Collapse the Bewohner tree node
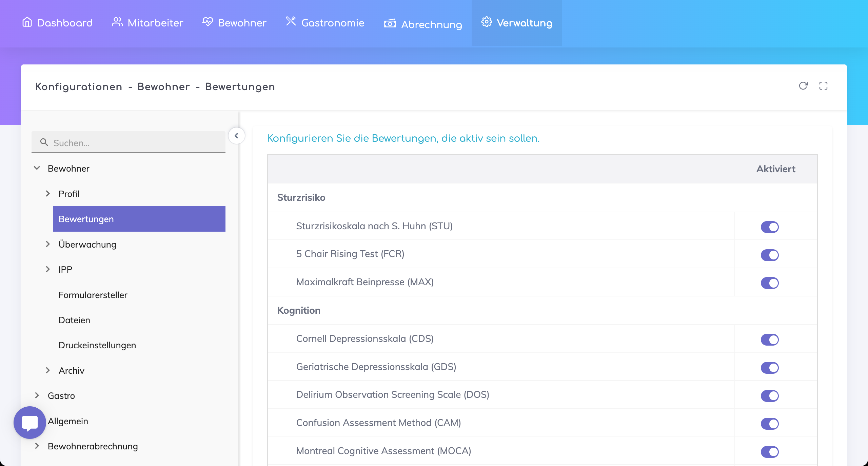868x466 pixels. click(x=37, y=168)
